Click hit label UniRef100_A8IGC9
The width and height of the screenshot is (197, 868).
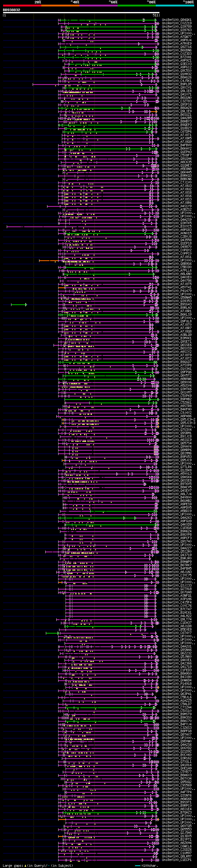coord(176,440)
